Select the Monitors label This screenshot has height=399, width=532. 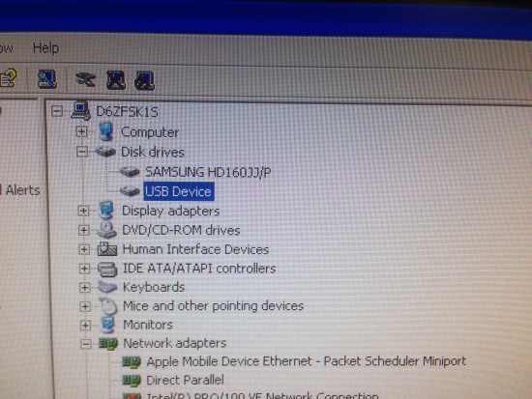click(148, 325)
